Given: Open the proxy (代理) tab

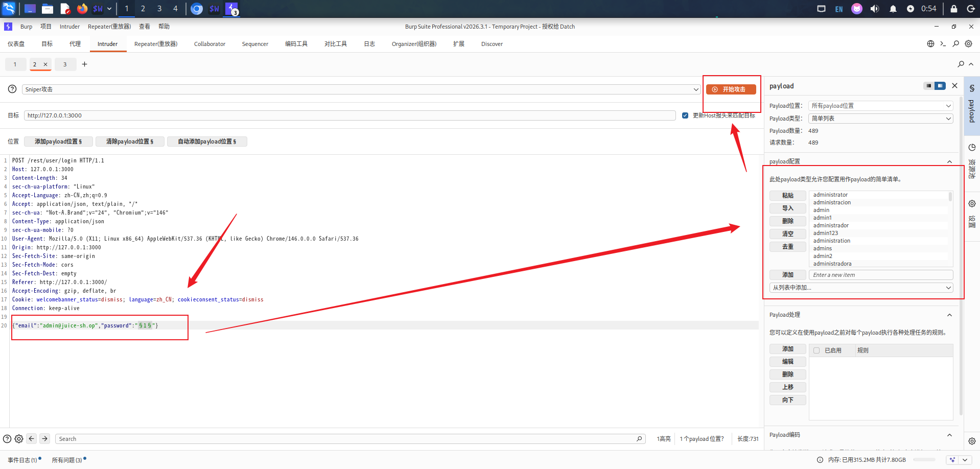Looking at the screenshot, I should (x=75, y=44).
